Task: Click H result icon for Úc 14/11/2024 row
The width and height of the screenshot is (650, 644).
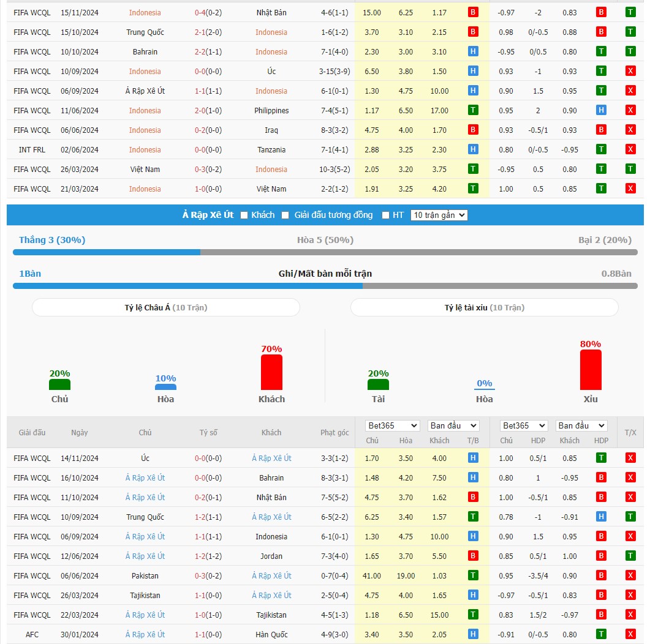Action: click(472, 458)
